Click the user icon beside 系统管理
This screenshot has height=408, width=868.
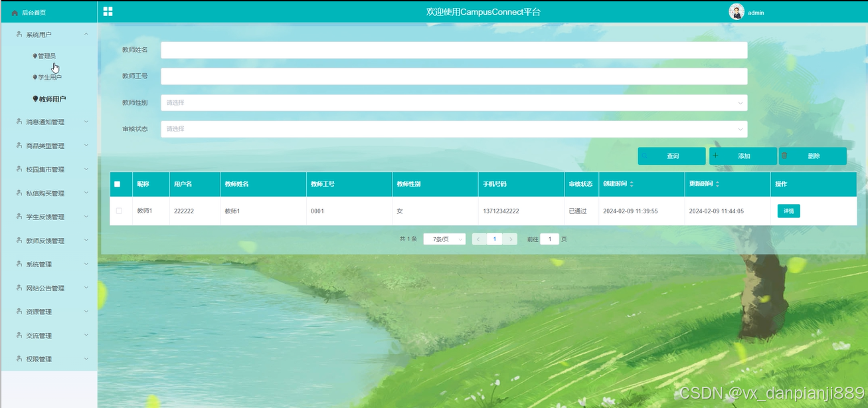19,264
